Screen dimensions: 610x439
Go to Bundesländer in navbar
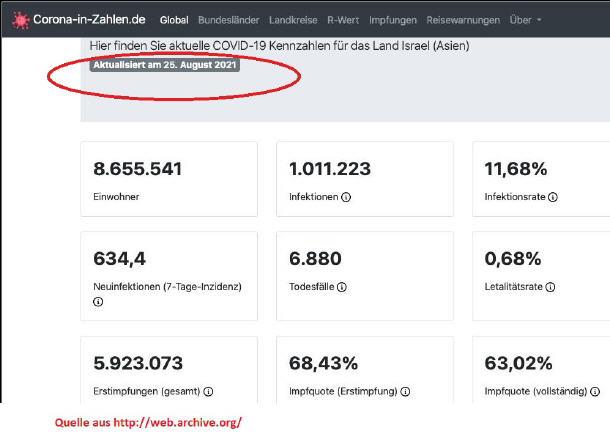tap(229, 20)
